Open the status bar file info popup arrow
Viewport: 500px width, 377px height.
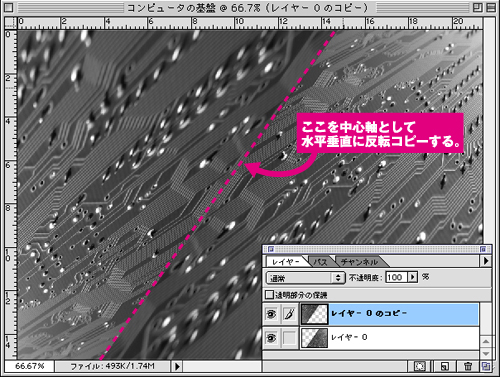[177, 366]
